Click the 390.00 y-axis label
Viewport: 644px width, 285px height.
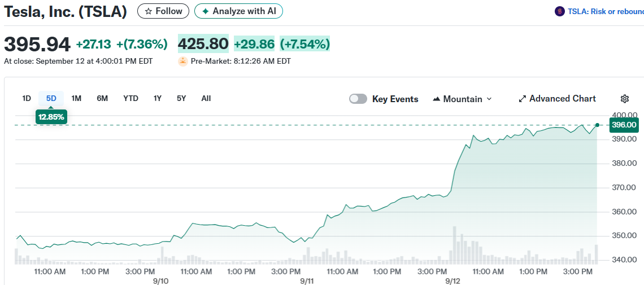click(x=624, y=139)
